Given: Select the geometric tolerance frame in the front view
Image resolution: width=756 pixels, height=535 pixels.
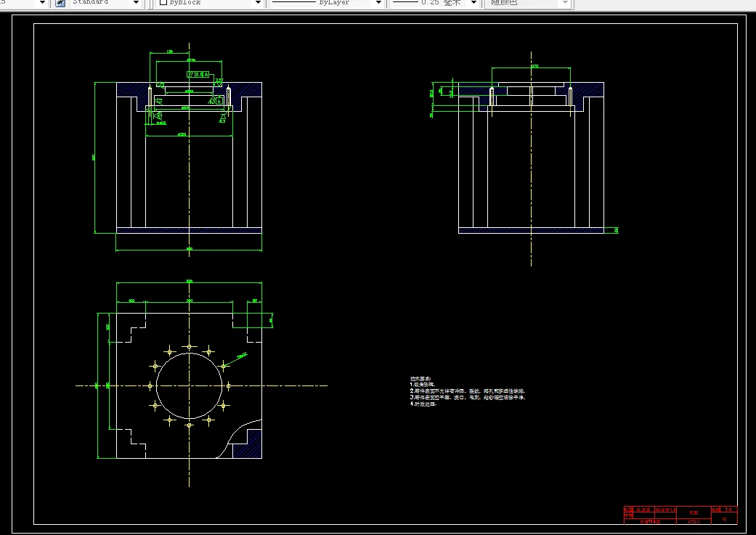Looking at the screenshot, I should point(198,75).
